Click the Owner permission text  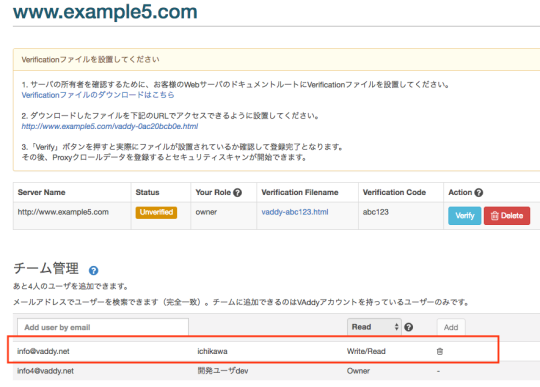click(359, 371)
